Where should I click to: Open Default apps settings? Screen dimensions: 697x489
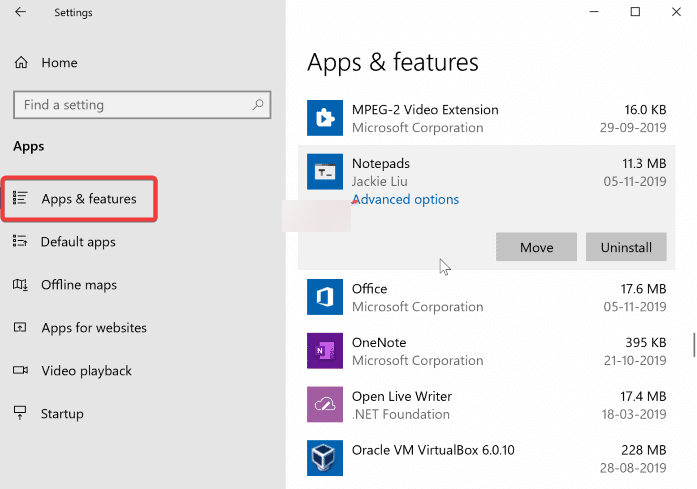(x=78, y=242)
